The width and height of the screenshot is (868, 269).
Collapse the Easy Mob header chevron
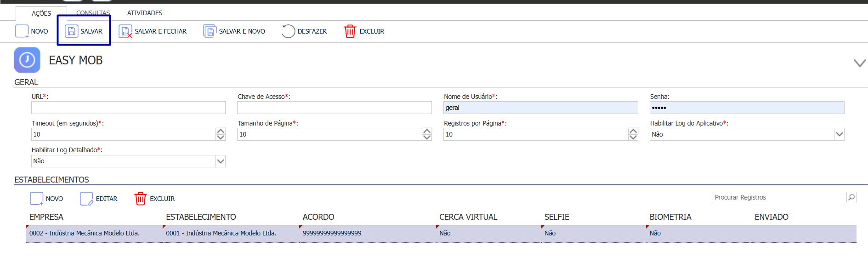click(860, 63)
